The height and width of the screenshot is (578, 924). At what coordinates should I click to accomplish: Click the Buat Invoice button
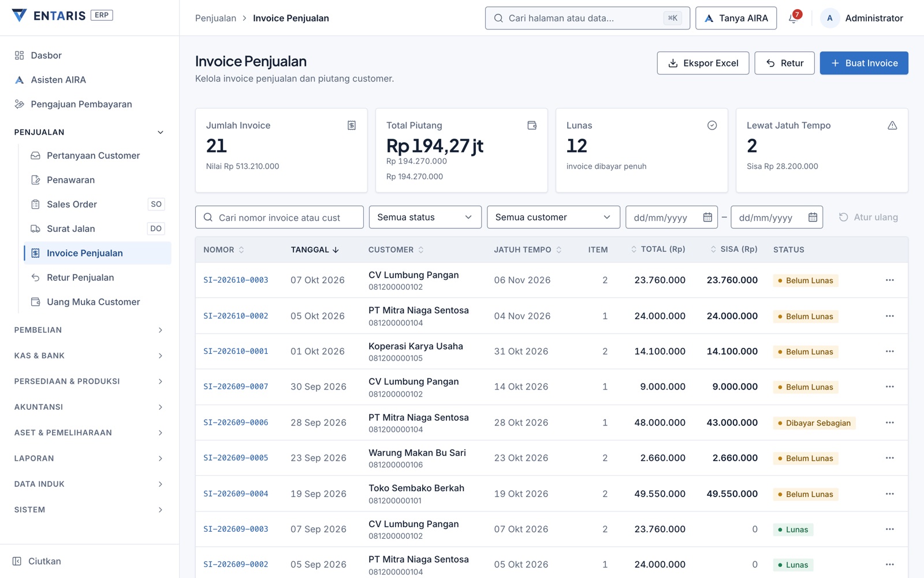pos(864,63)
